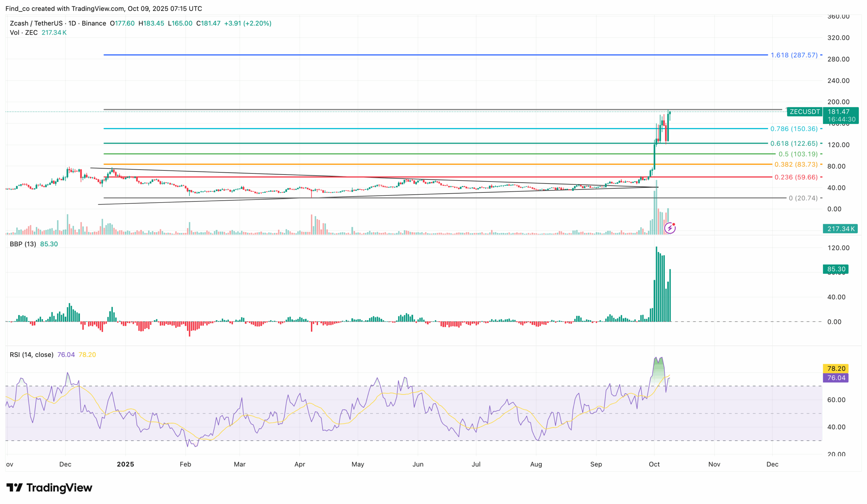
Task: Click the Dec label near chart start
Action: pyautogui.click(x=65, y=464)
